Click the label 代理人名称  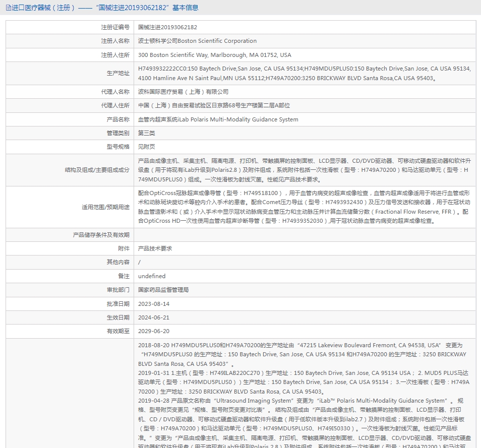115,92
